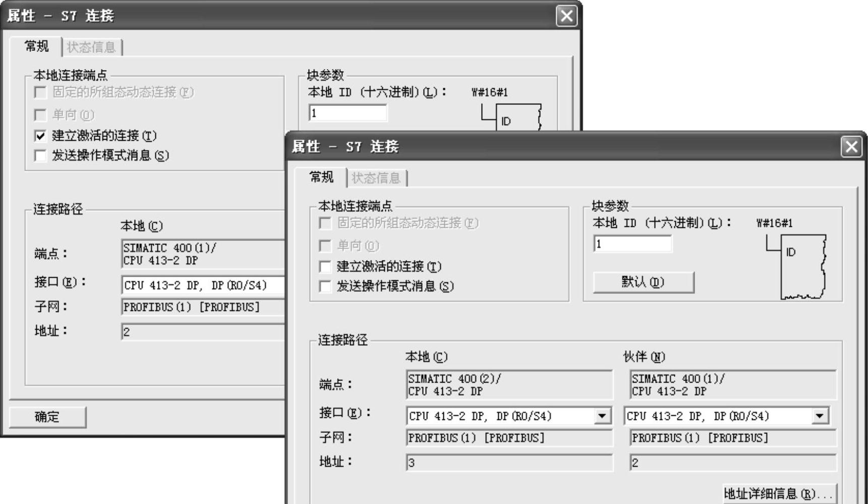Click the partner 端点 SIMATIC 400(1) field in front dialog
Viewport: 868px width, 504px height.
tap(733, 385)
